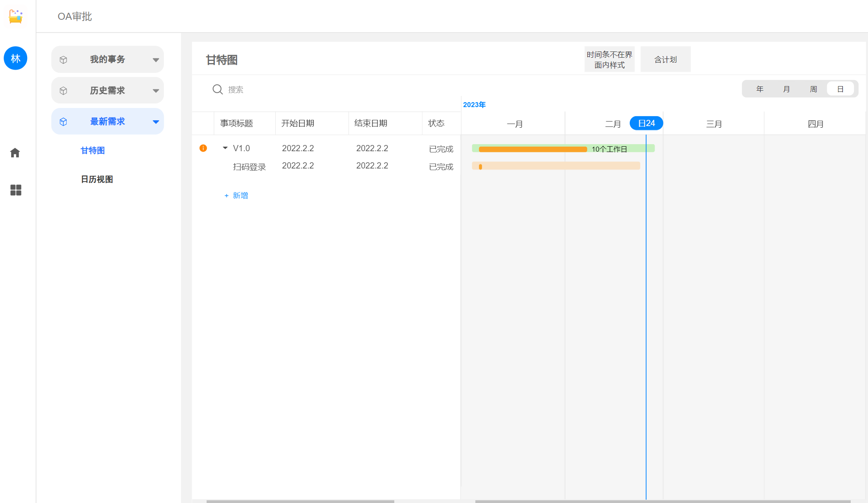Open the 我的事务 menu
Screen dimensions: 868x503
click(107, 59)
